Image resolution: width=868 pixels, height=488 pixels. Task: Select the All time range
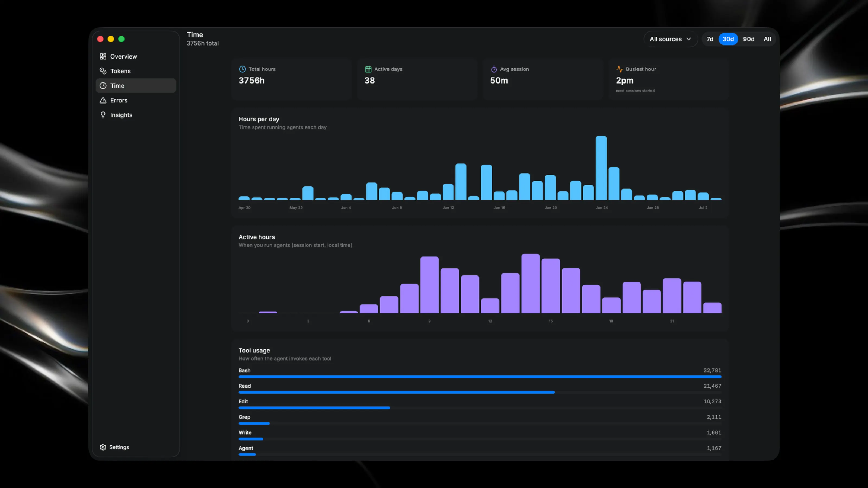tap(767, 39)
